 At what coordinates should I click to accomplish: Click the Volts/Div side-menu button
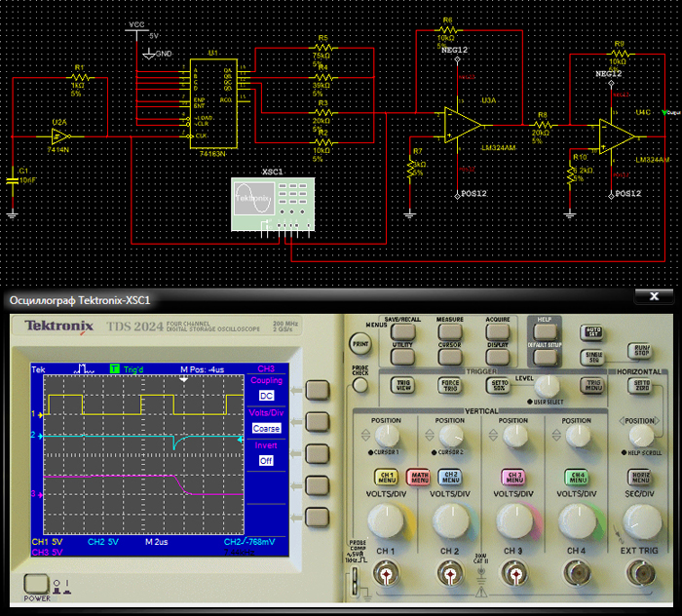317,422
